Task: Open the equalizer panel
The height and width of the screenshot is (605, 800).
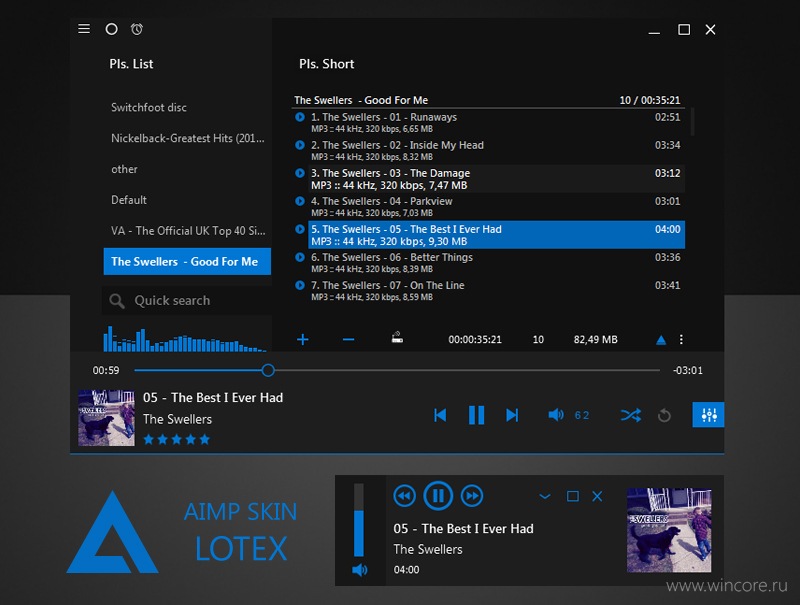Action: tap(708, 415)
